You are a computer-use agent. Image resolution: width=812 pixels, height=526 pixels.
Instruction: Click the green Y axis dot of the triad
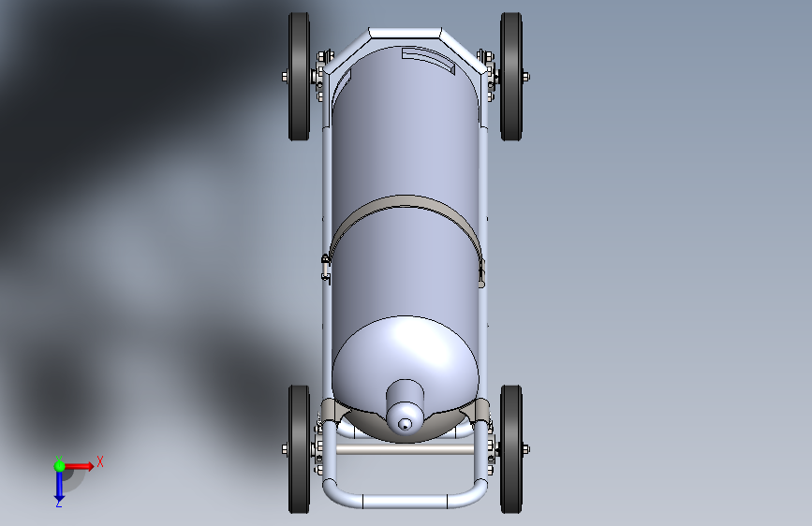coord(60,466)
